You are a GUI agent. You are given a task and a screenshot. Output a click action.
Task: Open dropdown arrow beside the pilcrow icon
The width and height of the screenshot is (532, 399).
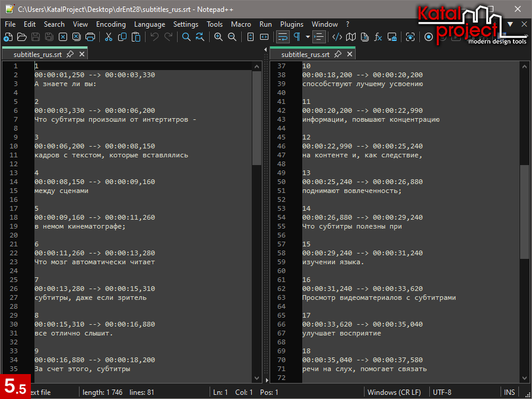click(x=308, y=37)
